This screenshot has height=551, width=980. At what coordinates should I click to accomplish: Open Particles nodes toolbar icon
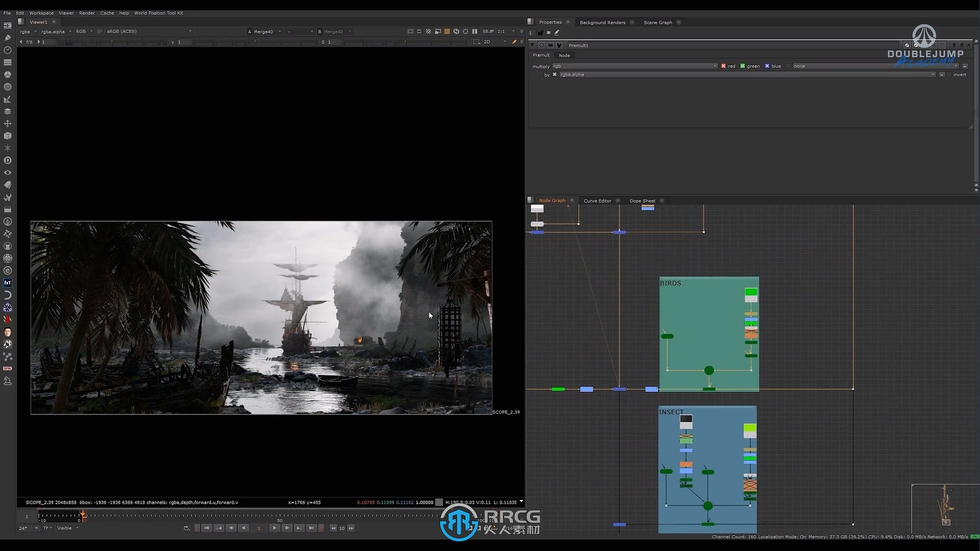click(x=8, y=148)
